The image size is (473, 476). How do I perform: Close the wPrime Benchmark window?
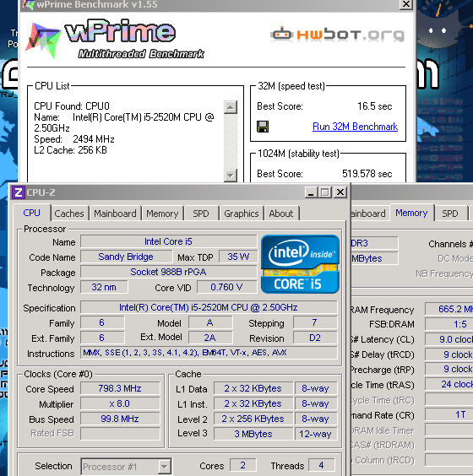405,4
